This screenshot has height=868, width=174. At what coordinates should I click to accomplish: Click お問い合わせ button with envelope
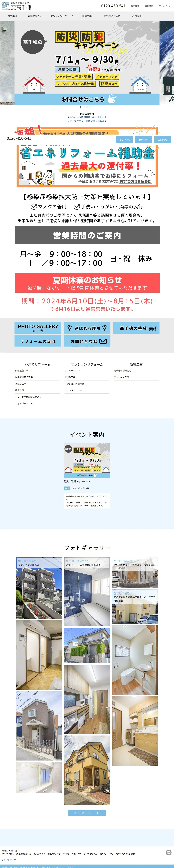(x=87, y=341)
